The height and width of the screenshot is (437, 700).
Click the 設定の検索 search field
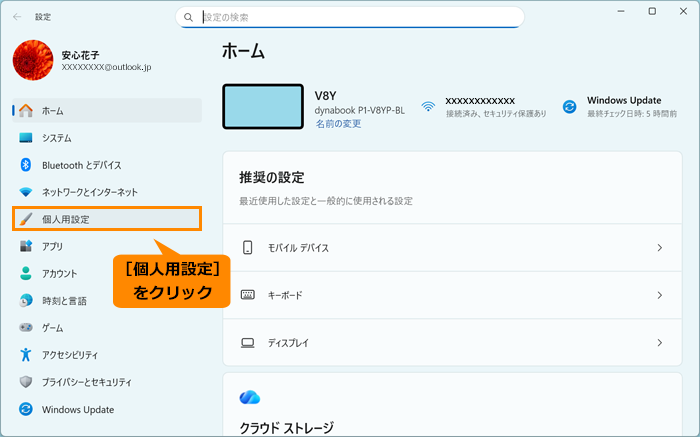pyautogui.click(x=350, y=17)
